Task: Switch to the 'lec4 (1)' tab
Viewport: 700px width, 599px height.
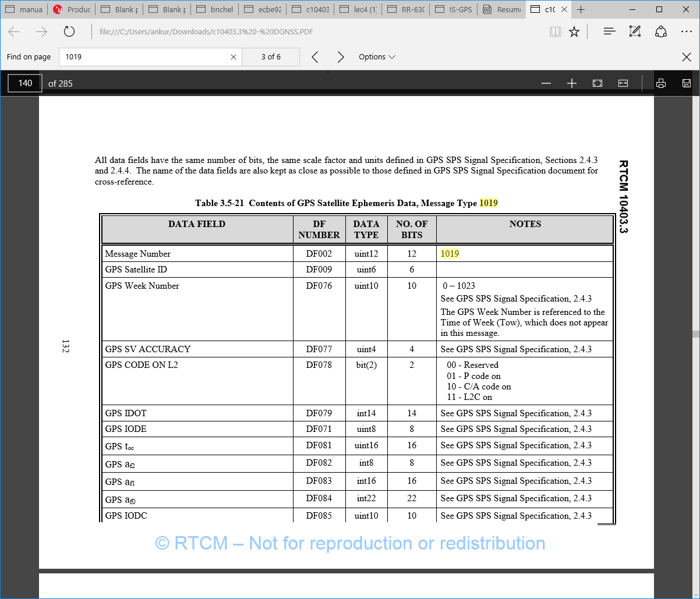Action: [358, 9]
